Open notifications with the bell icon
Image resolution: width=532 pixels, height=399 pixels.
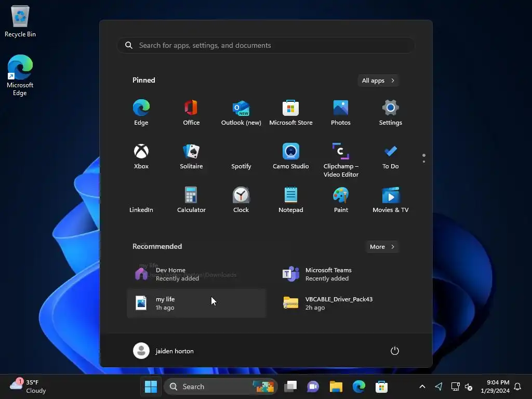coord(517,387)
